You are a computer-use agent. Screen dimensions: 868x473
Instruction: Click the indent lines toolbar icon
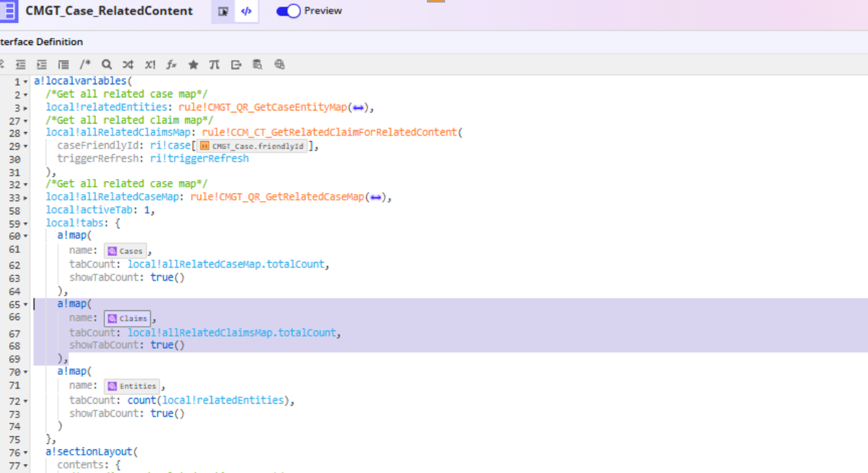pos(42,65)
